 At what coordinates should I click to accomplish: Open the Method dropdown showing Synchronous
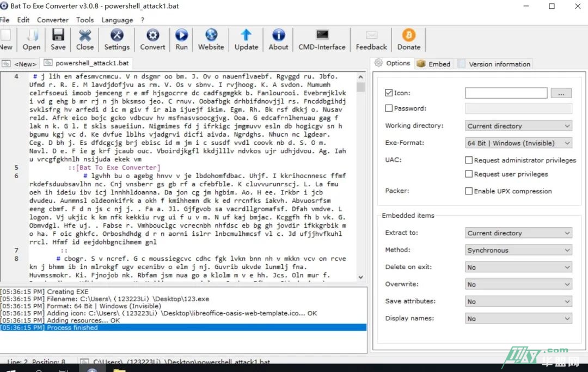point(518,251)
